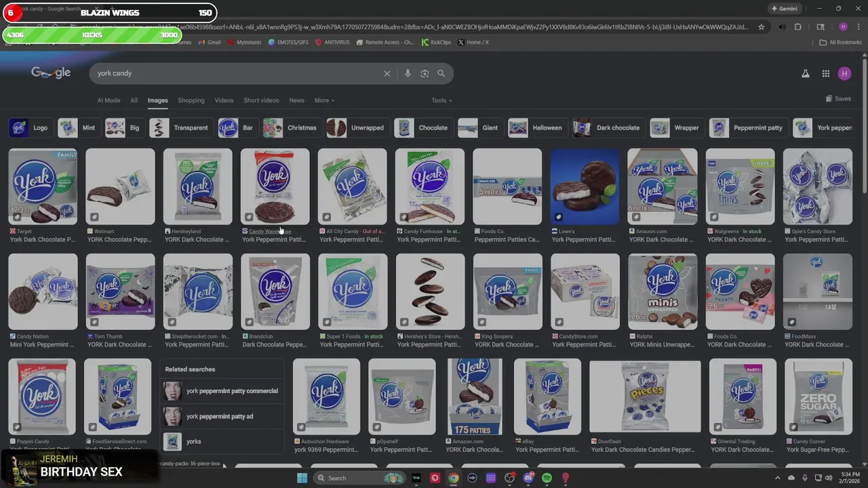Click the magnifier search button
This screenshot has height=488, width=868.
[441, 73]
